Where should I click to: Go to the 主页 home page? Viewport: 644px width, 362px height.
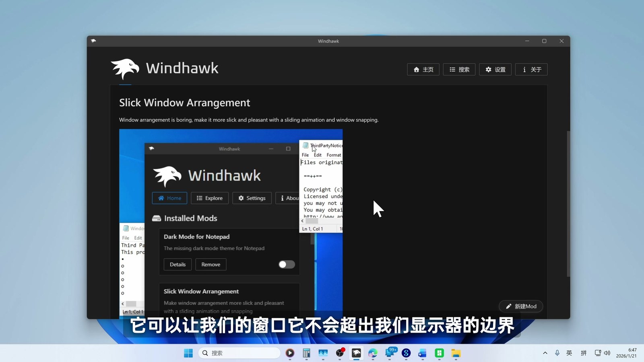[423, 70]
